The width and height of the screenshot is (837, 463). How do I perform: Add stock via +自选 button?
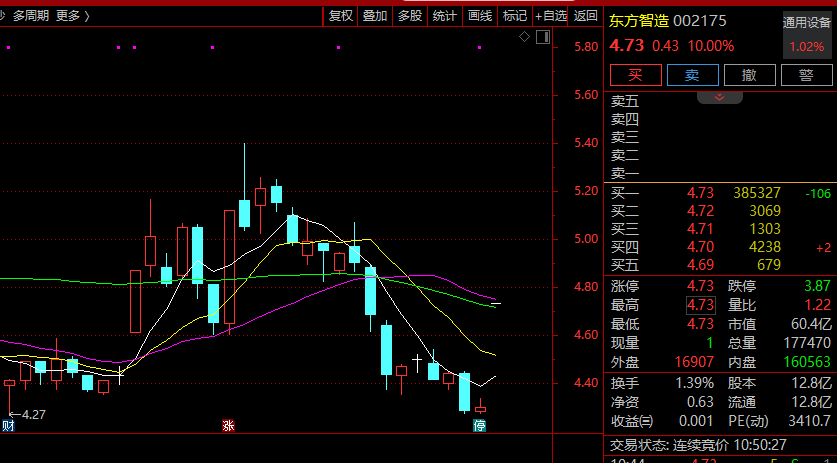pyautogui.click(x=551, y=15)
